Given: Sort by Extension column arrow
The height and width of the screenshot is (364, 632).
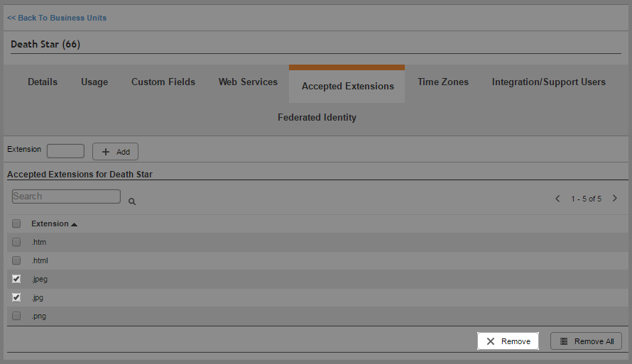Looking at the screenshot, I should point(75,224).
